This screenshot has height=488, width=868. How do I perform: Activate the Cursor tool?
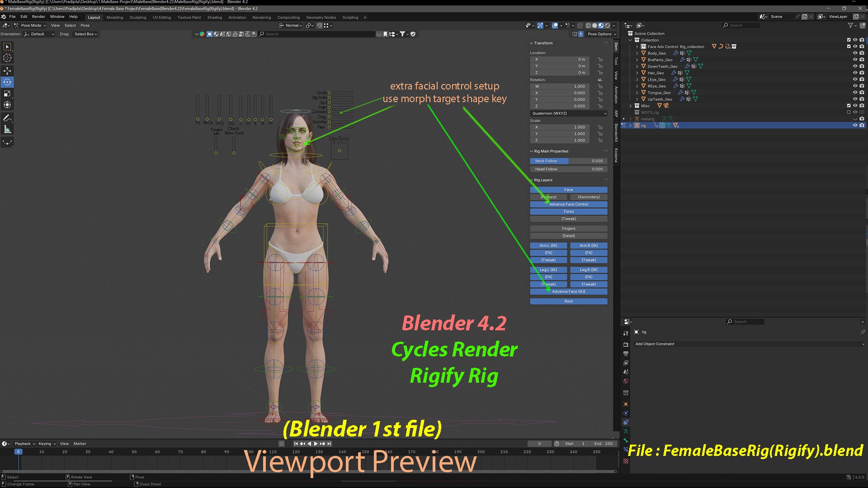pos(7,58)
